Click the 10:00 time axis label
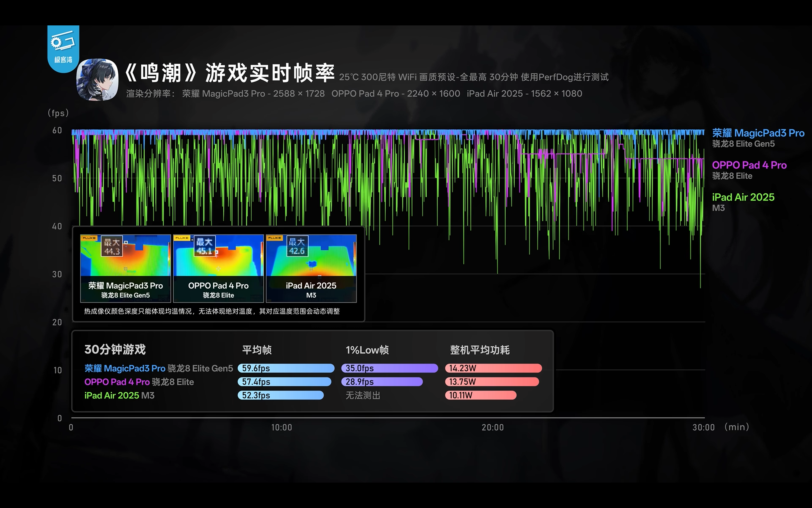The width and height of the screenshot is (812, 508). 282,427
